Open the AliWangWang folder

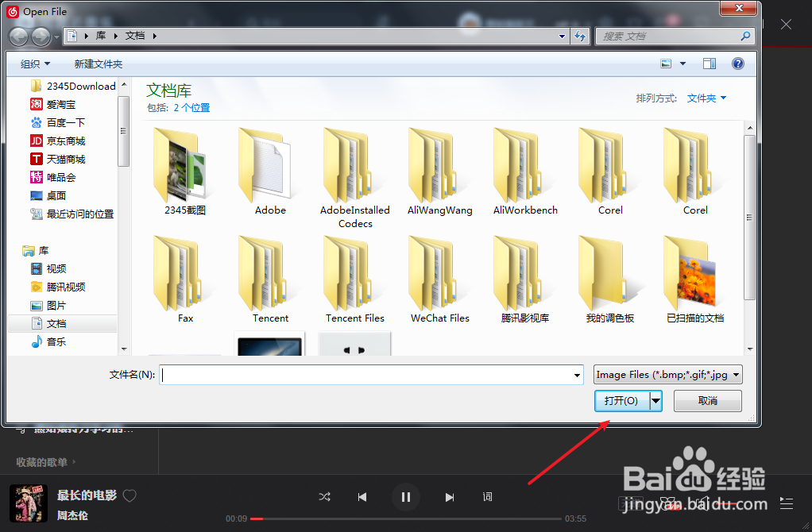point(439,172)
